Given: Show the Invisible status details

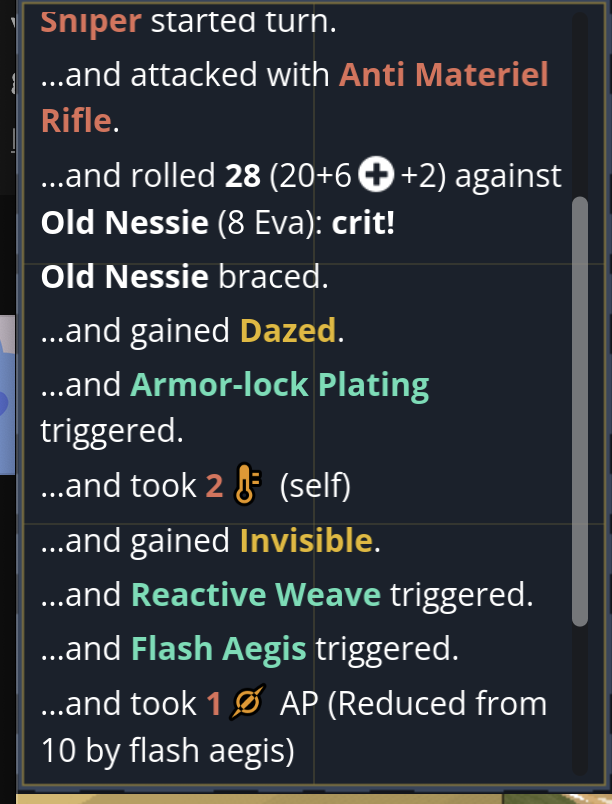Looking at the screenshot, I should click(x=306, y=541).
